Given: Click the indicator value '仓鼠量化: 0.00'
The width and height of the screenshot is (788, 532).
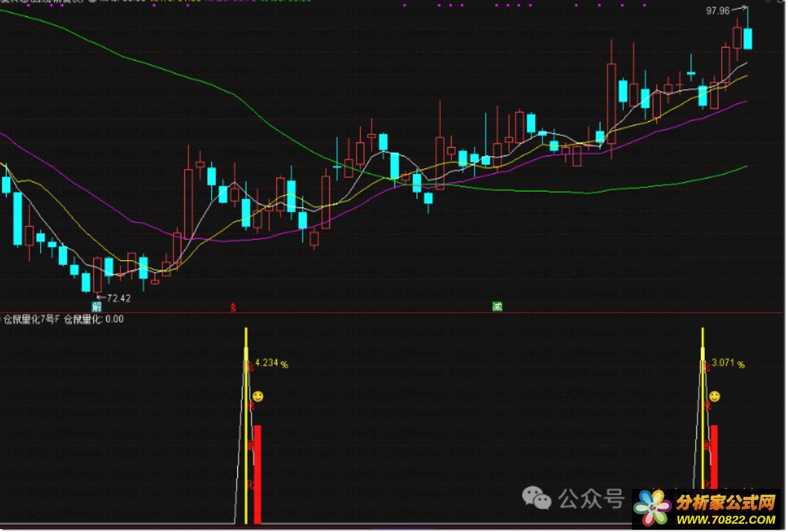Looking at the screenshot, I should click(x=94, y=319).
